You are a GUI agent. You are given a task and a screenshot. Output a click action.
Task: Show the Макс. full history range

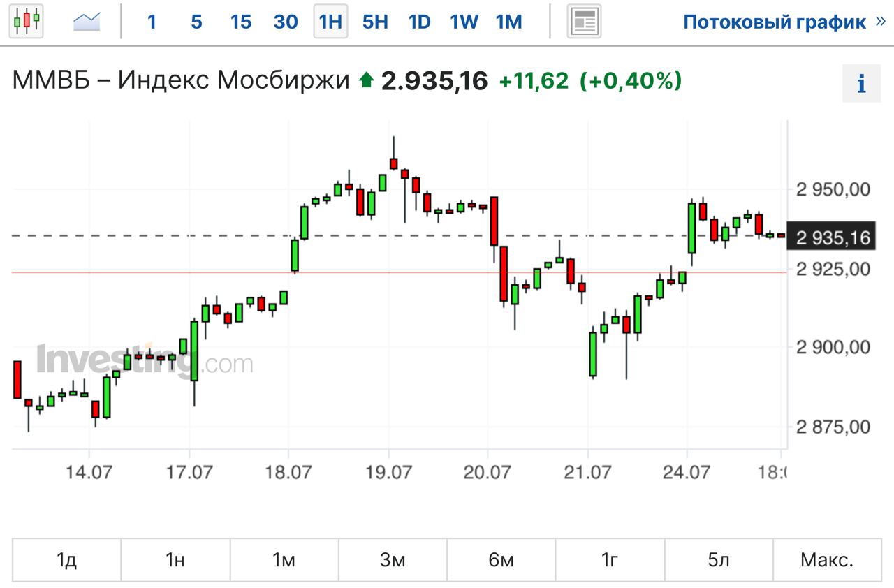pyautogui.click(x=827, y=560)
